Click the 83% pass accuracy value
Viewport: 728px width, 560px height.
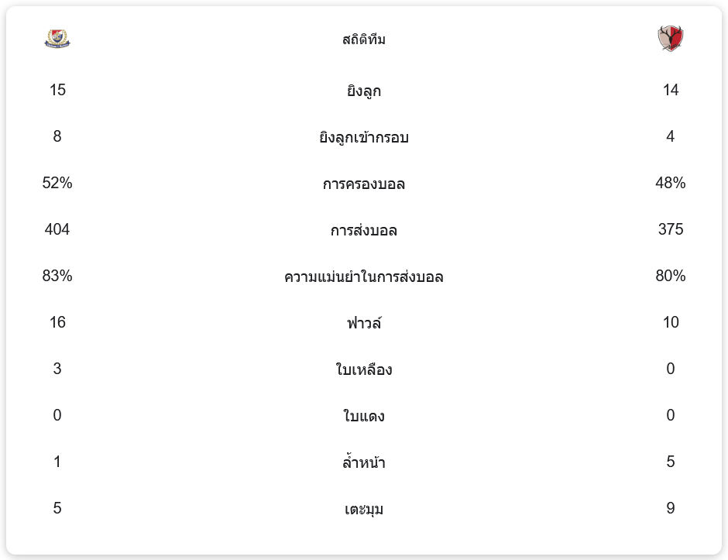(x=57, y=276)
